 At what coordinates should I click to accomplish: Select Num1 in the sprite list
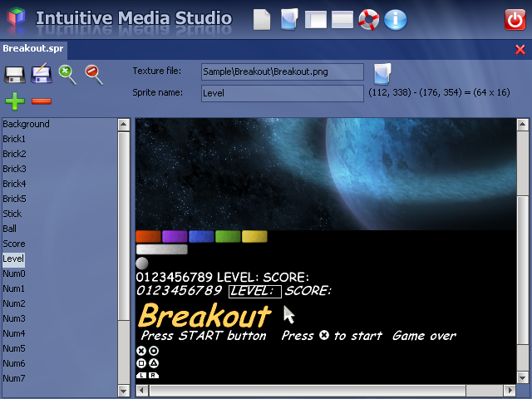14,288
